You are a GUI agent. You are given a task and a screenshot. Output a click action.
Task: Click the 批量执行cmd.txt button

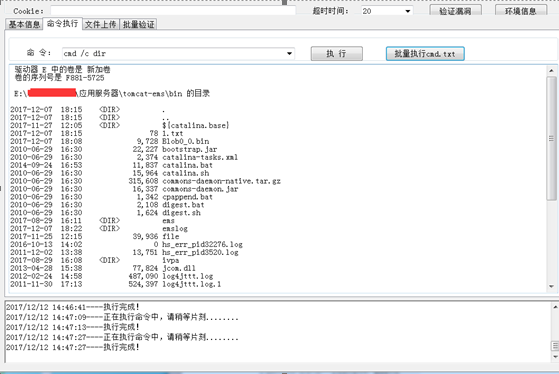coord(425,53)
